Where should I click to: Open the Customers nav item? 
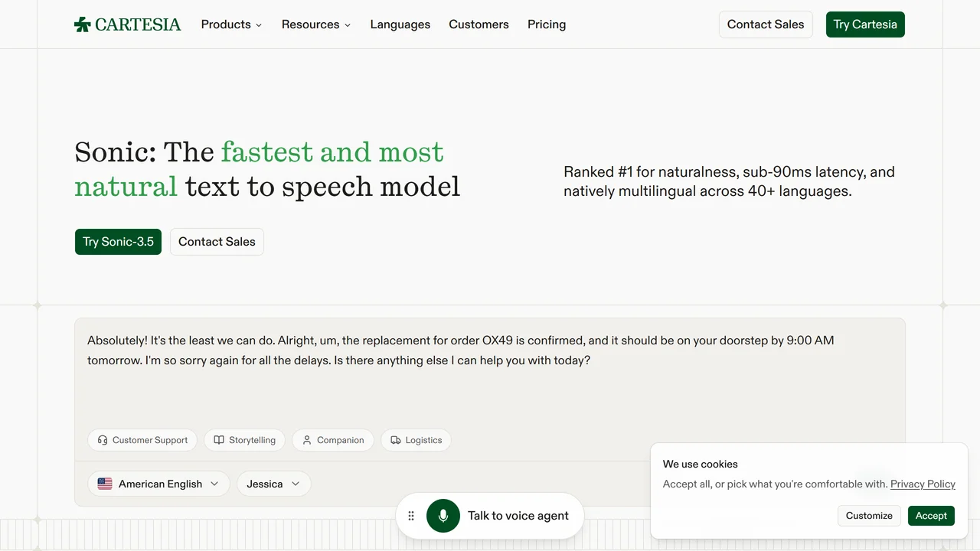tap(479, 24)
